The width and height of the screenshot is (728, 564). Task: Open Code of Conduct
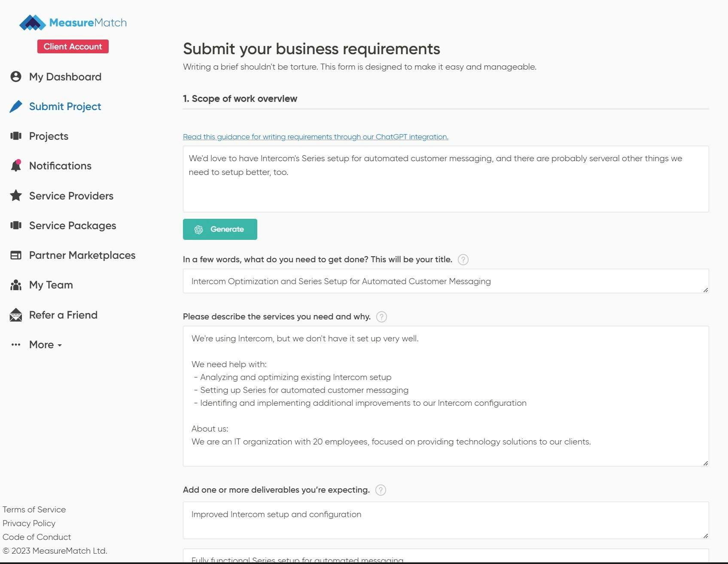(x=37, y=537)
